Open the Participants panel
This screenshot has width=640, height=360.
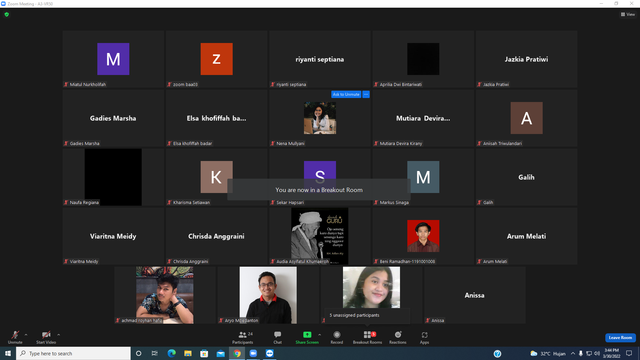(243, 337)
